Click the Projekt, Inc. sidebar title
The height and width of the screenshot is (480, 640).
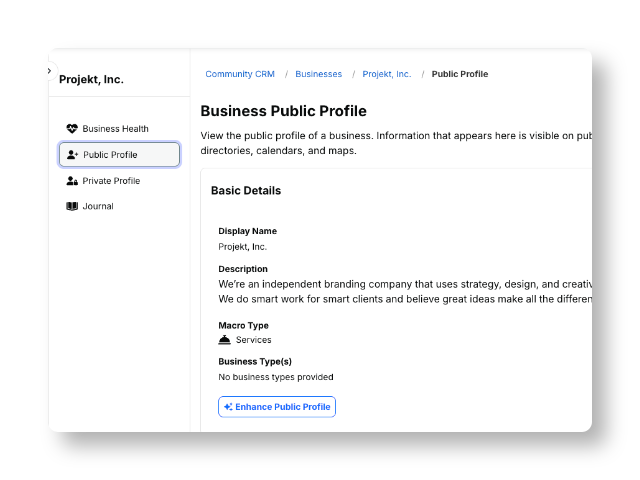(x=91, y=79)
